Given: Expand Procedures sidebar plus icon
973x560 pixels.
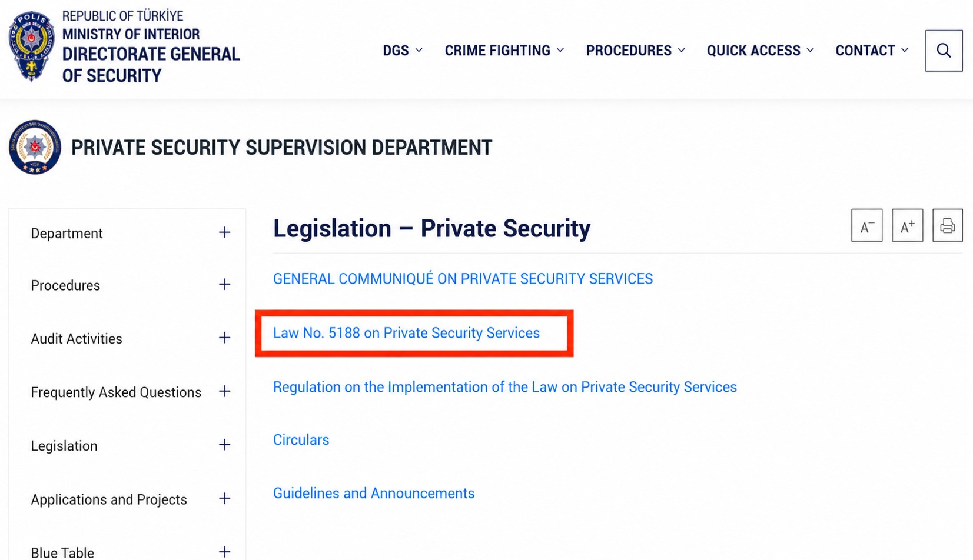Looking at the screenshot, I should pyautogui.click(x=224, y=285).
